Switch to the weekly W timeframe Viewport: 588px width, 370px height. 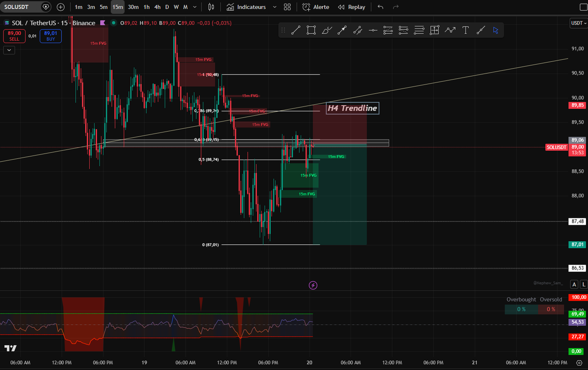[176, 7]
